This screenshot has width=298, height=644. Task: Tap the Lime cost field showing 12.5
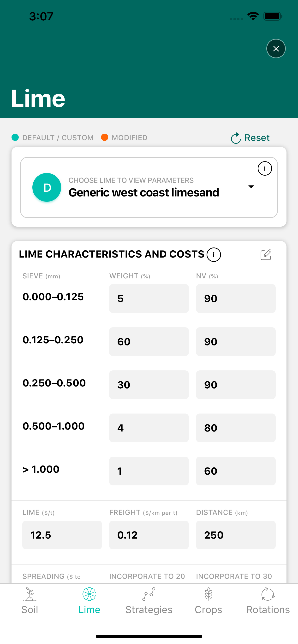tap(62, 535)
